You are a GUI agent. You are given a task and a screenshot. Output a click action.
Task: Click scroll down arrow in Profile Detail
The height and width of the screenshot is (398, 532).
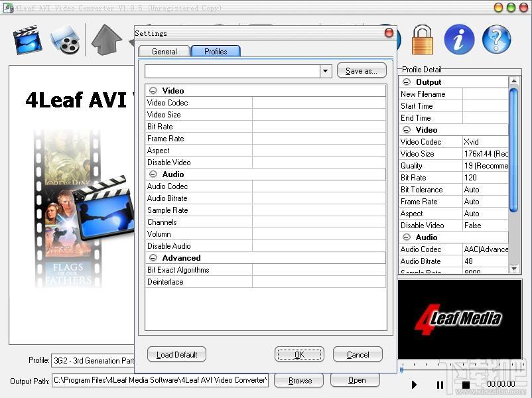tap(514, 269)
